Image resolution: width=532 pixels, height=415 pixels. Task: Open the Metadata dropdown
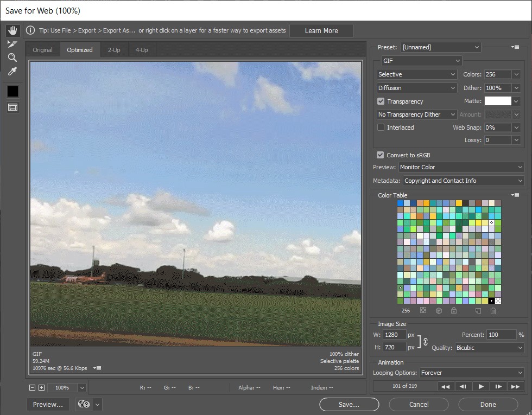point(463,181)
